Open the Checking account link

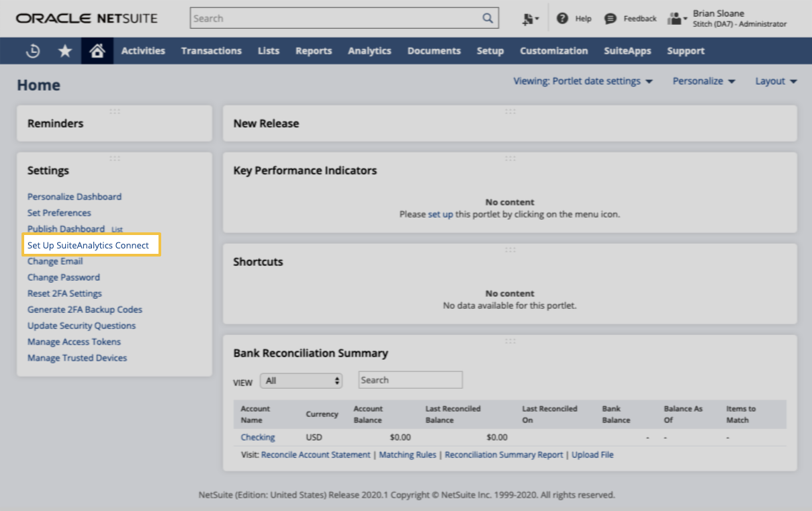(258, 437)
